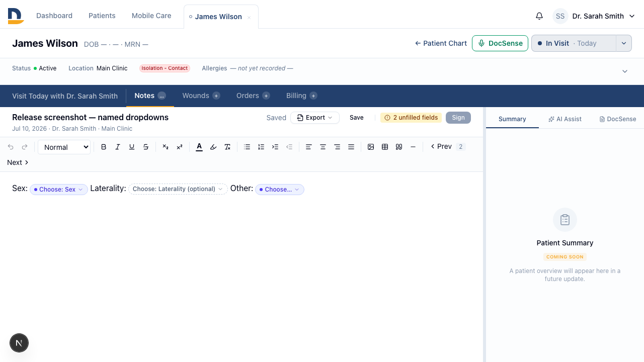Screen dimensions: 644x362
Task: Apply strikethrough formatting
Action: pyautogui.click(x=146, y=147)
